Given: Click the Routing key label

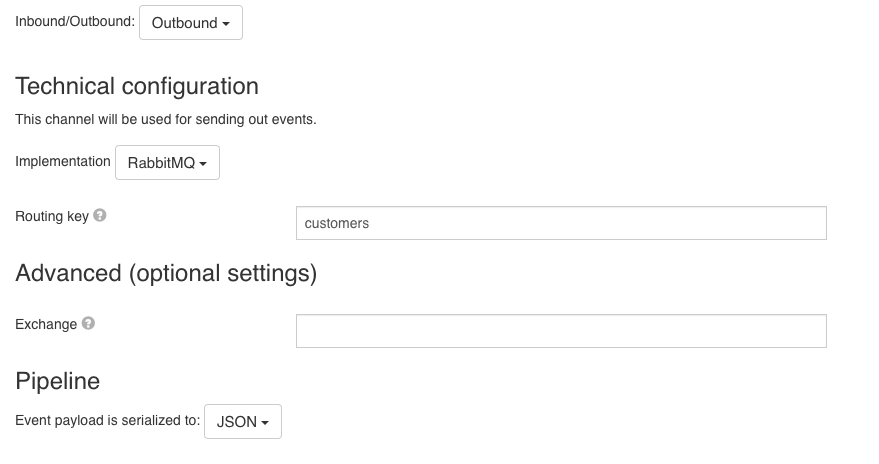Looking at the screenshot, I should [52, 216].
